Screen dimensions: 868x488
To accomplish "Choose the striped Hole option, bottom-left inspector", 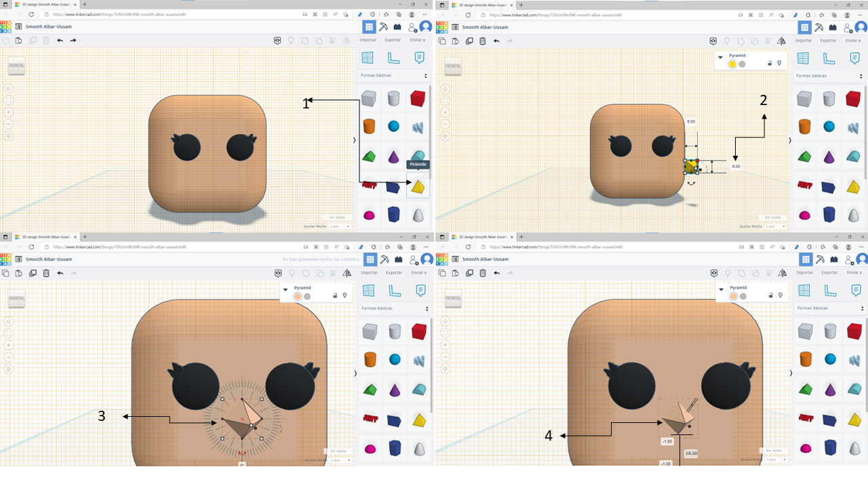I will pyautogui.click(x=307, y=296).
